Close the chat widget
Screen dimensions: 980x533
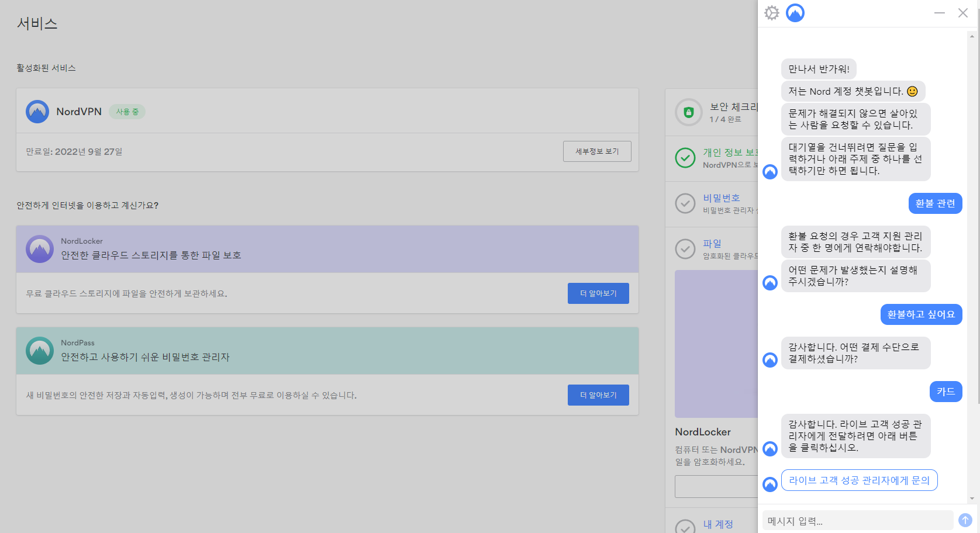pos(963,13)
